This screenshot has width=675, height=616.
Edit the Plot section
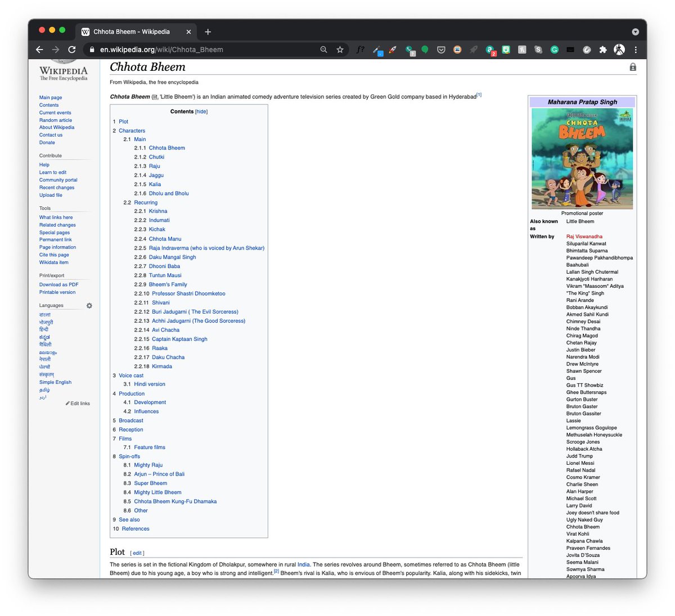coord(137,553)
